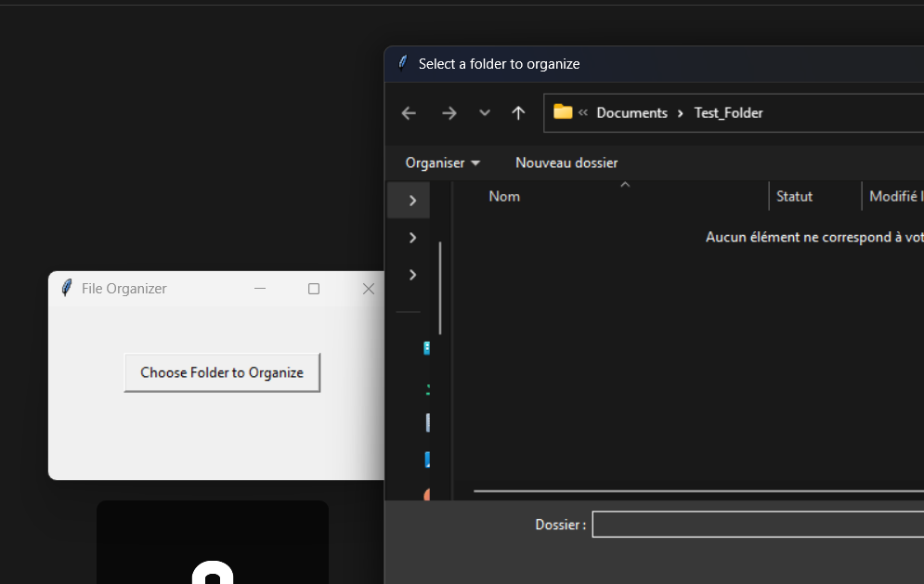Open the Organiser dropdown menu
Screen dimensions: 924x584
[443, 162]
